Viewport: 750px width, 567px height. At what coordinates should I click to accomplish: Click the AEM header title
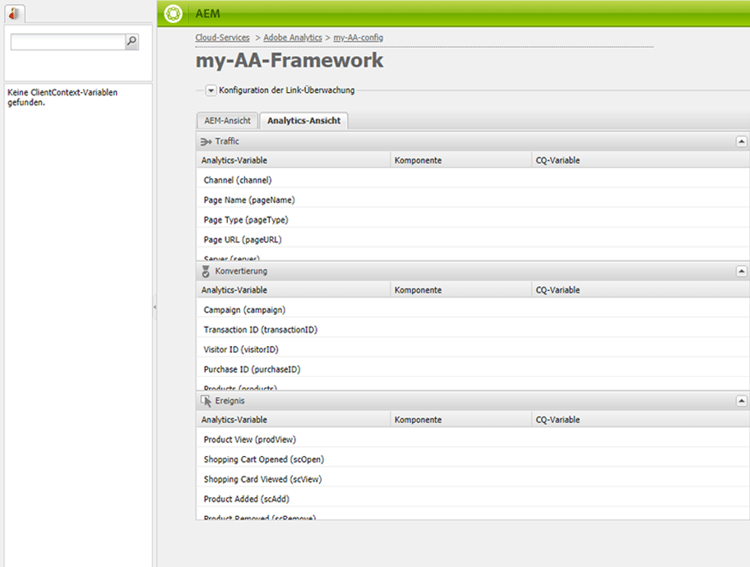[x=208, y=13]
